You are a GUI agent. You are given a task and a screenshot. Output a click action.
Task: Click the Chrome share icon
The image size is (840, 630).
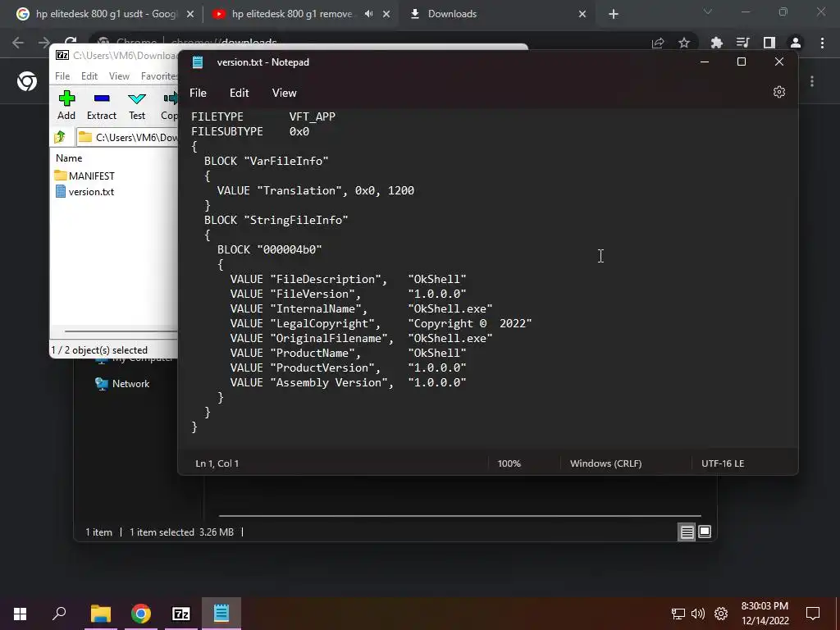pos(658,43)
